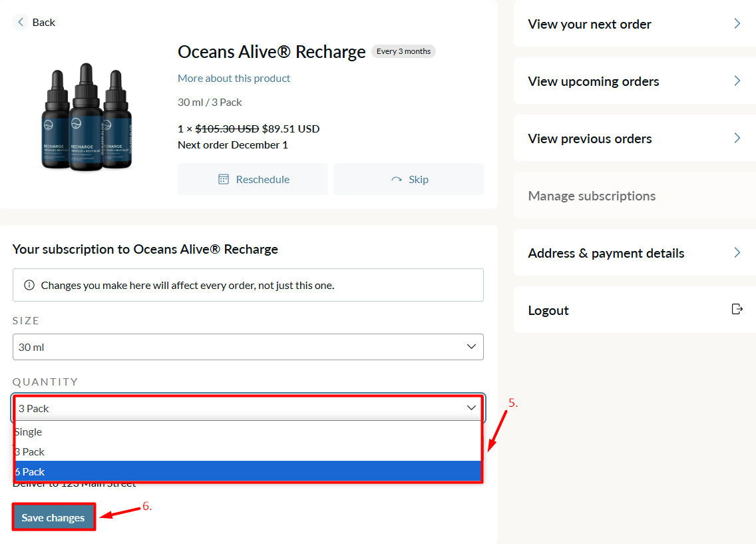Click the Back arrow icon
Image resolution: width=756 pixels, height=544 pixels.
[x=20, y=22]
